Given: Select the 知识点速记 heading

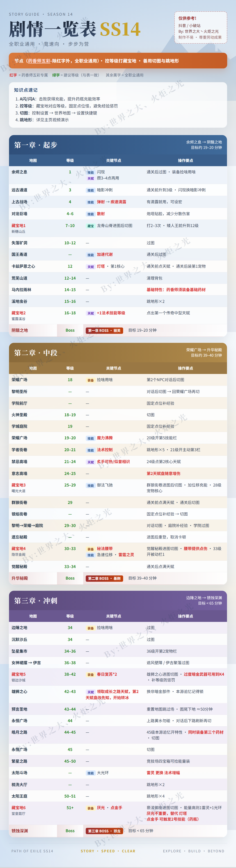Looking at the screenshot, I should [x=26, y=90].
